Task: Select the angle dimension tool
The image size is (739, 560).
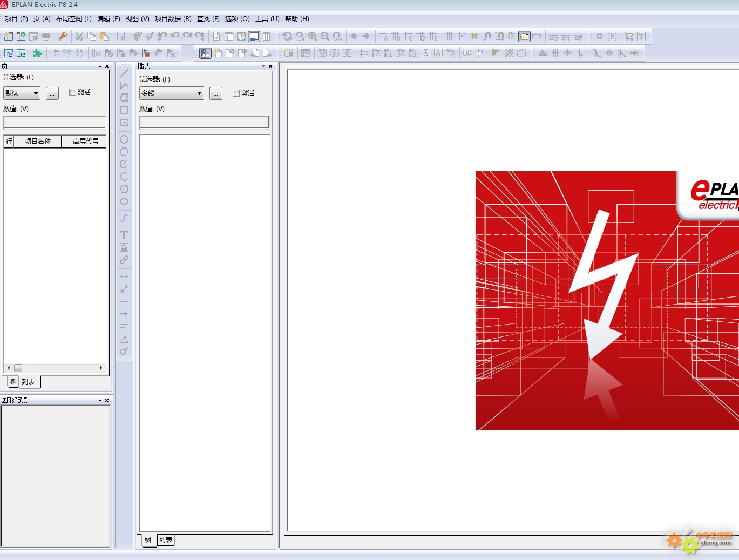Action: 124,339
